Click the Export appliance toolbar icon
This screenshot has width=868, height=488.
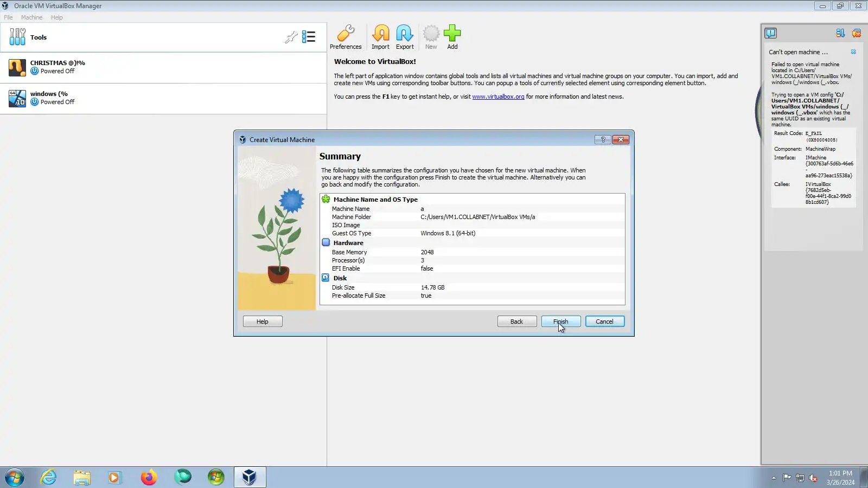[405, 37]
